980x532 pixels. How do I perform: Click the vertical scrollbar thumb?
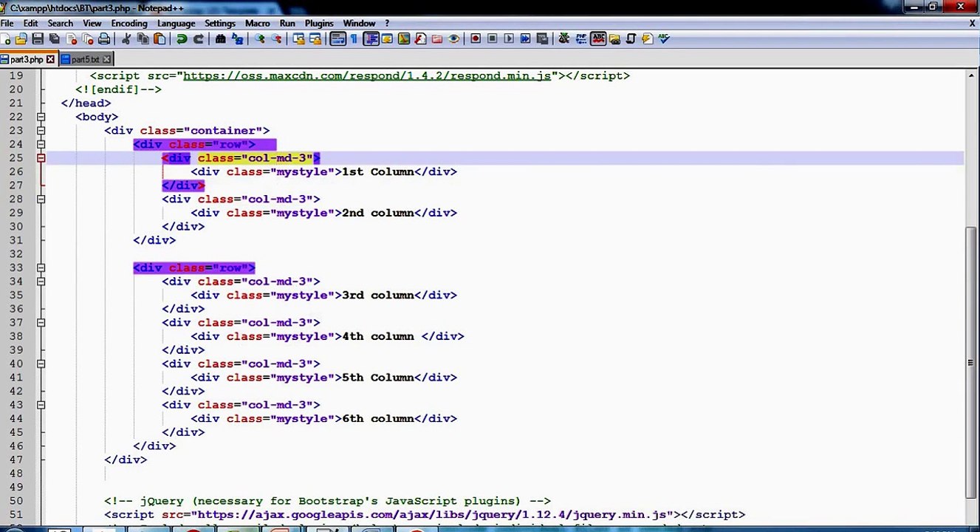[x=972, y=362]
